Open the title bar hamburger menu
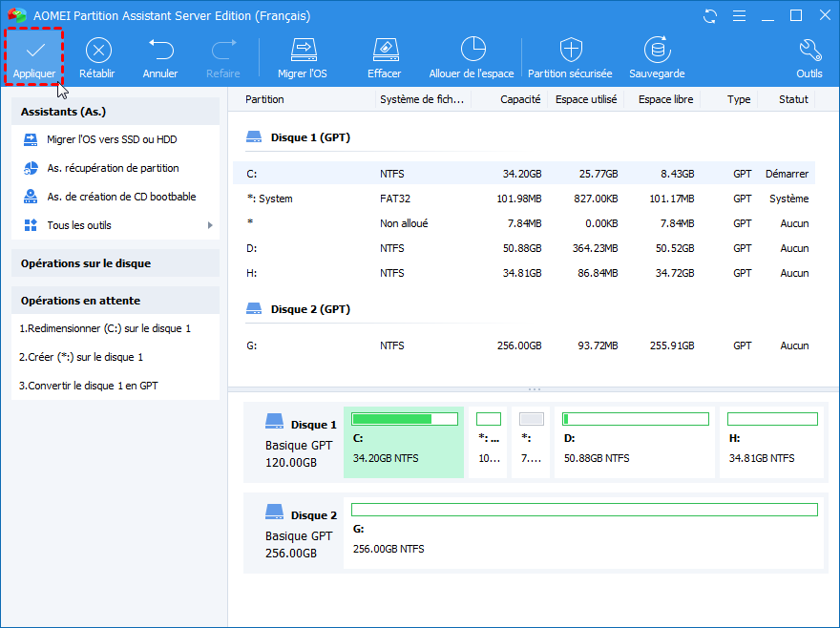Screen dimensions: 840x628 tap(738, 16)
